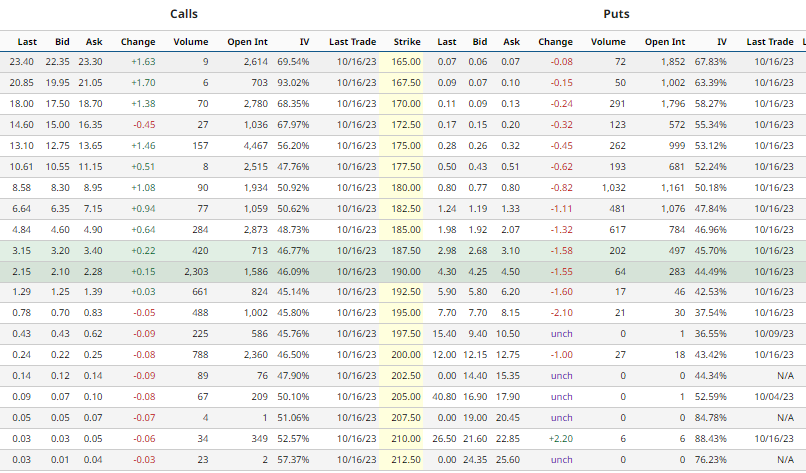Sort calls by Last Trade header
806x473 pixels.
[353, 42]
